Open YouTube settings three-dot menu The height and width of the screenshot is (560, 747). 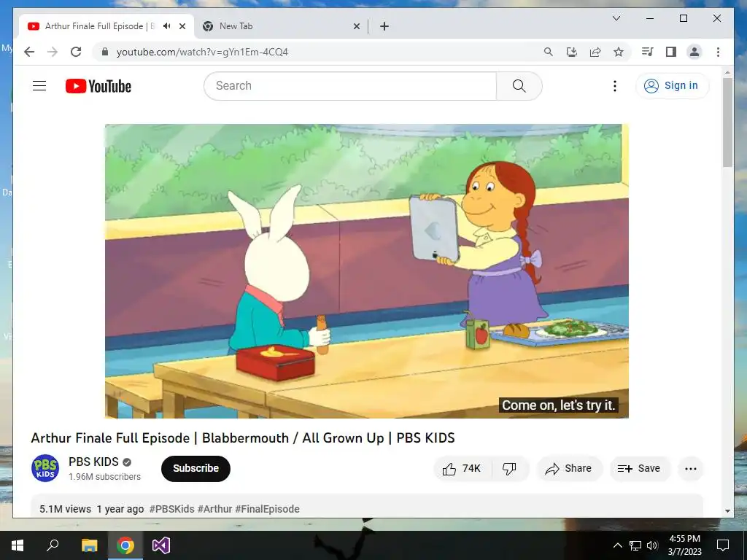614,86
